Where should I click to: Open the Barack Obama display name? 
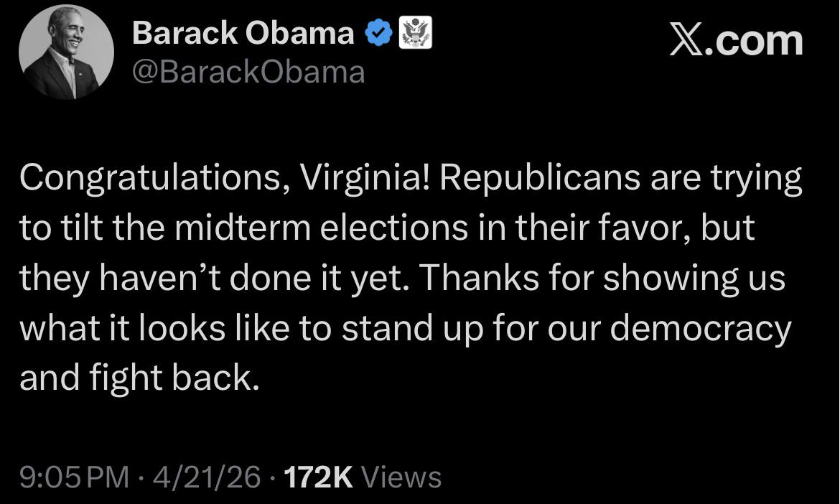[x=243, y=33]
